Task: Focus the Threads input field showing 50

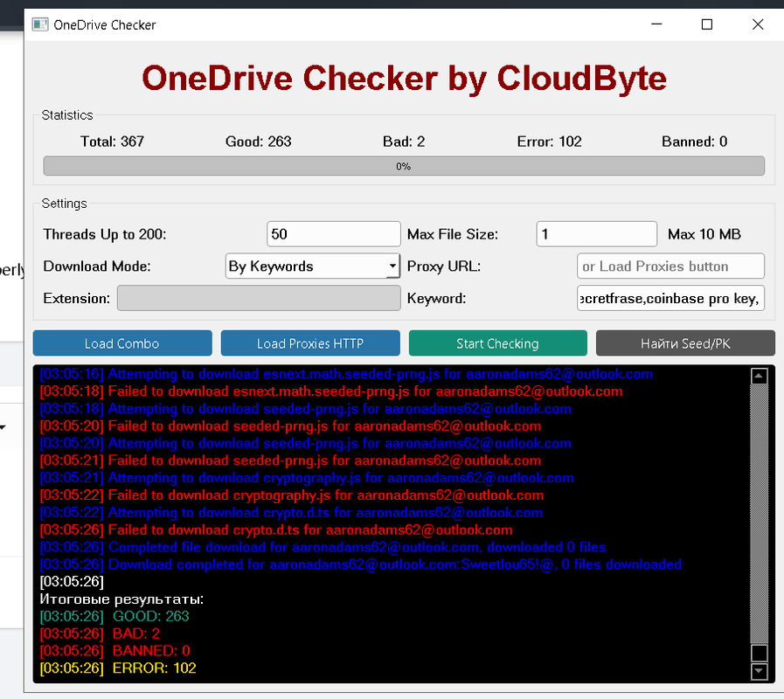Action: pos(334,234)
